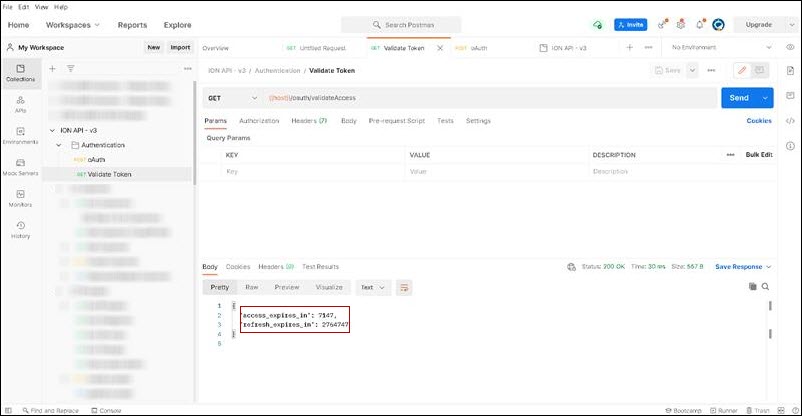The width and height of the screenshot is (802, 416).
Task: Click the blue Send button
Action: pos(739,98)
